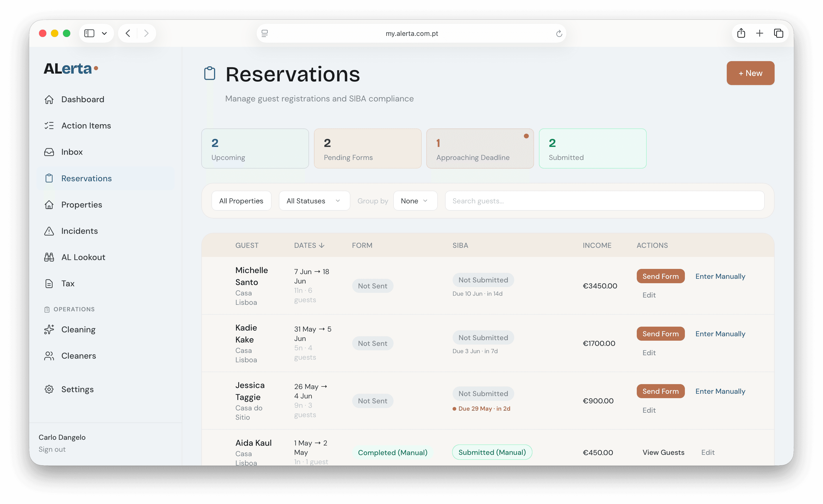Open Dashboard in the sidebar
Image resolution: width=823 pixels, height=504 pixels.
point(106,100)
